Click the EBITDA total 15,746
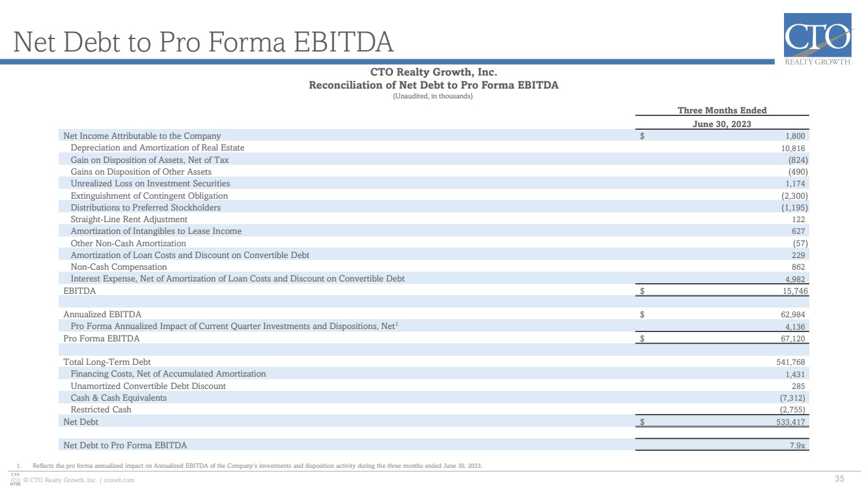Screen dimensions: 868x488 pyautogui.click(x=794, y=291)
